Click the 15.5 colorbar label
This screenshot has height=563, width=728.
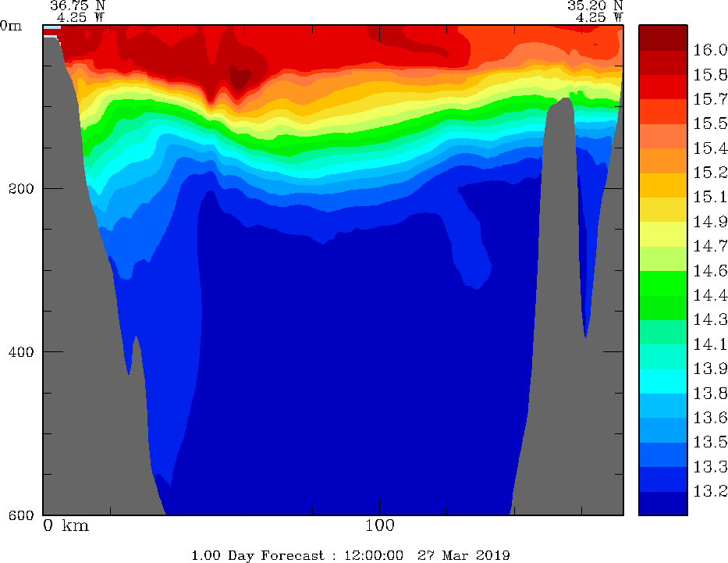710,123
